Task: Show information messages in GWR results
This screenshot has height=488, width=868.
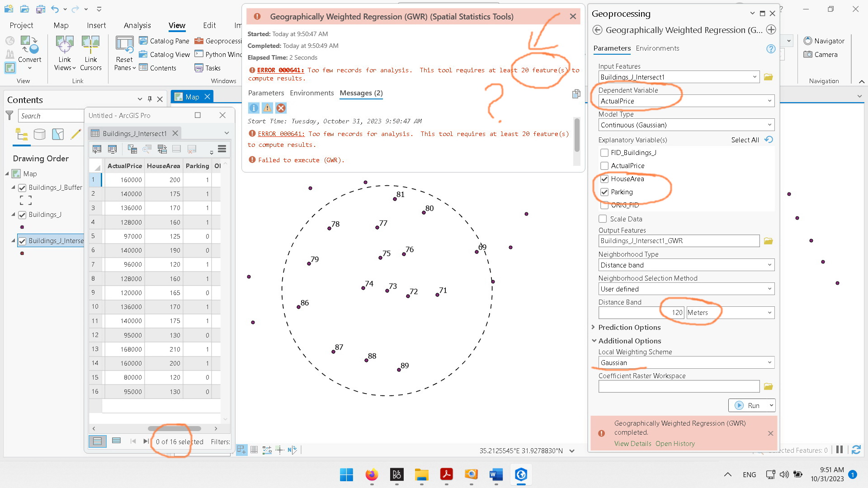Action: point(254,108)
